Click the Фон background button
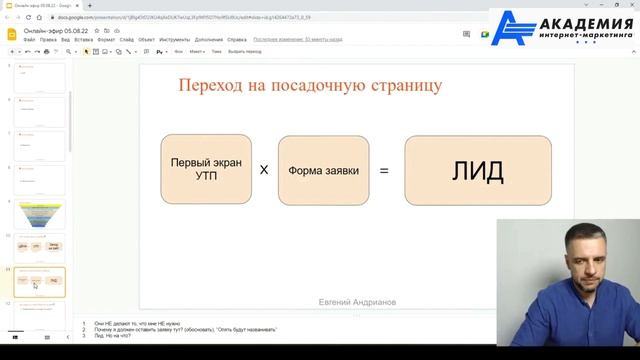 [178, 52]
